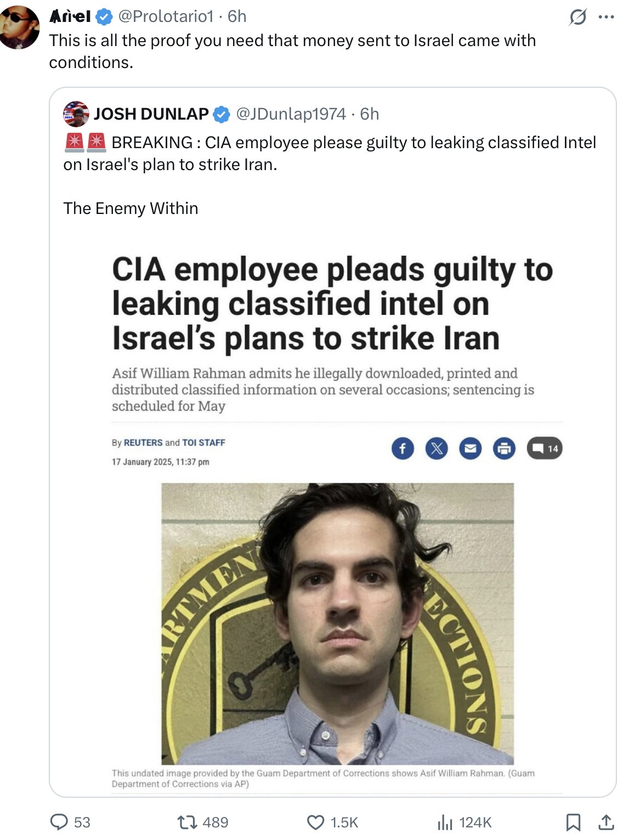
Task: Click the reply comment icon
Action: (59, 821)
